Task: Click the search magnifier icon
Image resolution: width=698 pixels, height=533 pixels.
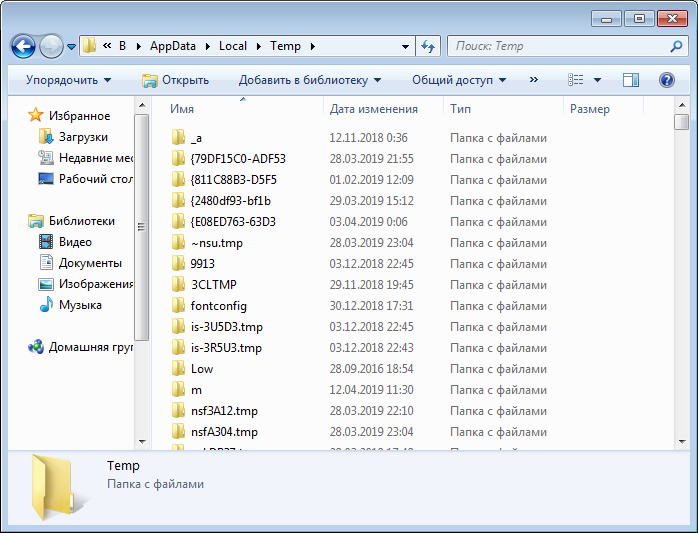Action: coord(676,46)
